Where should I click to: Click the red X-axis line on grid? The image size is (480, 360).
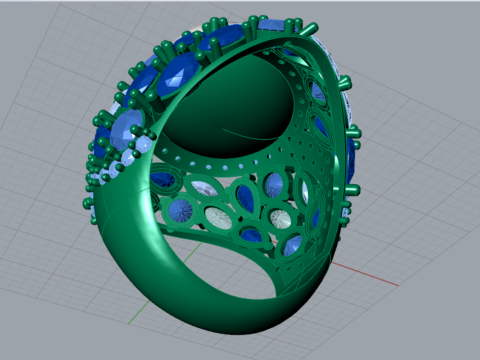pyautogui.click(x=365, y=274)
